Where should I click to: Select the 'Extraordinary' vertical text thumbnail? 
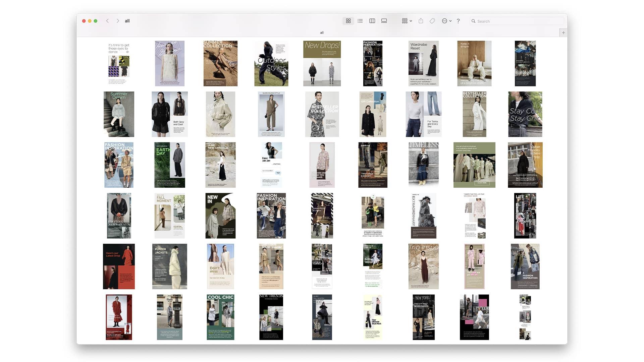coord(424,216)
